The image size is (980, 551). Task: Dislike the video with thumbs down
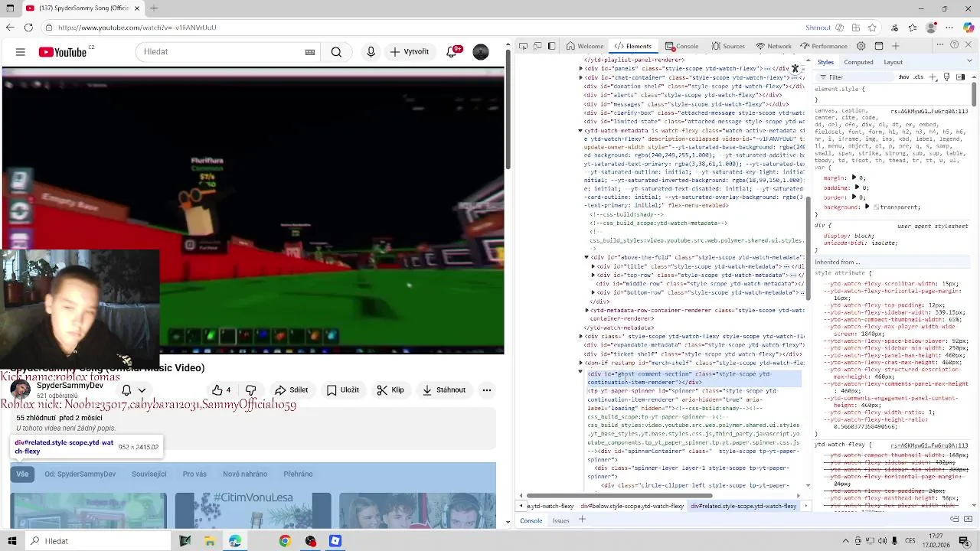click(x=250, y=390)
